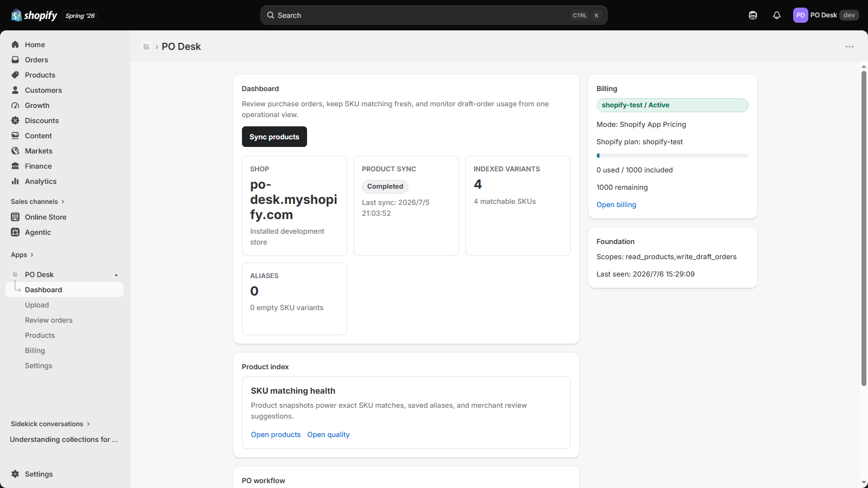The width and height of the screenshot is (868, 488).
Task: Expand Sidekick conversations
Action: pyautogui.click(x=50, y=424)
